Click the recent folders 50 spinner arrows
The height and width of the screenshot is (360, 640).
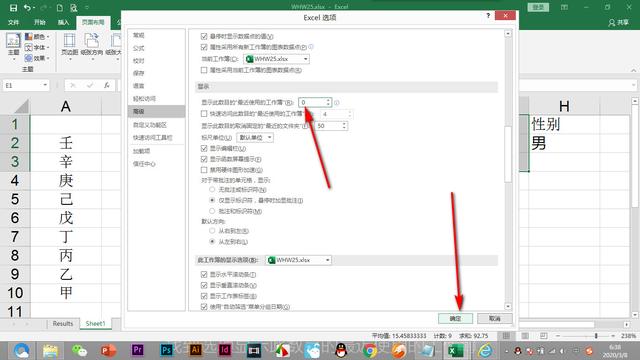[x=344, y=126]
